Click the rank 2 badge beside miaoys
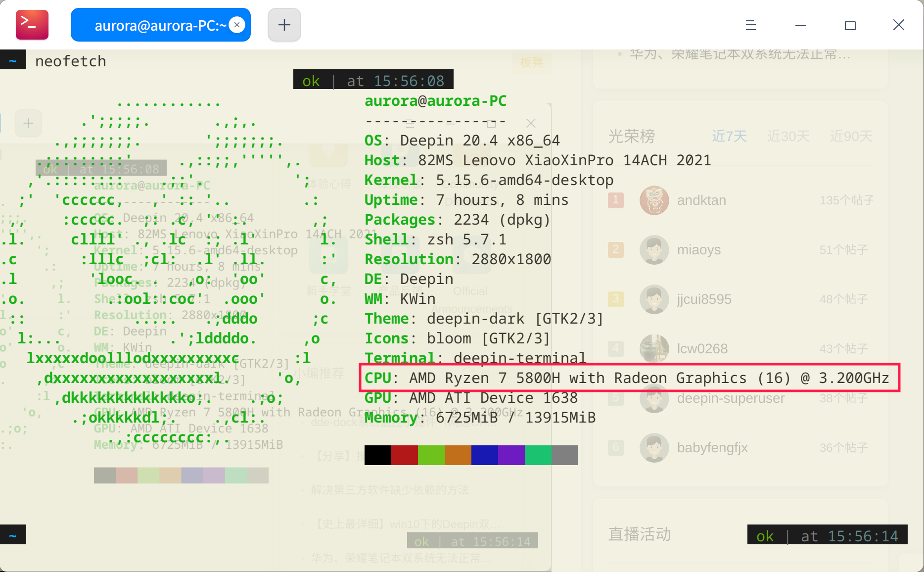Image resolution: width=924 pixels, height=572 pixels. 616,250
